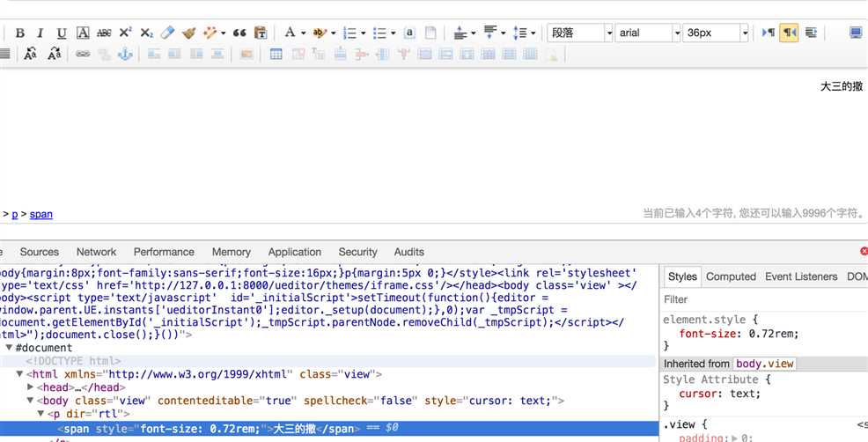Viewport: 868px width, 442px height.
Task: Open the font color picker arrow
Action: (304, 33)
